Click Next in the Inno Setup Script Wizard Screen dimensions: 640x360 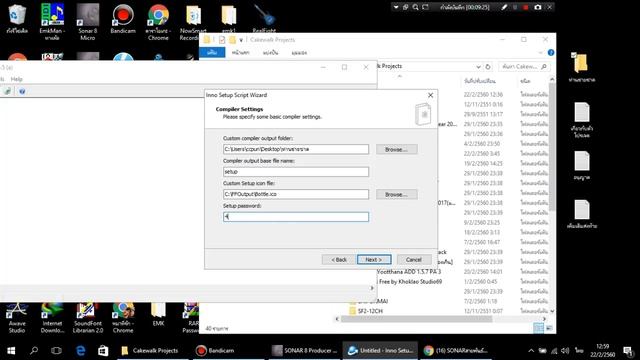coord(374,260)
